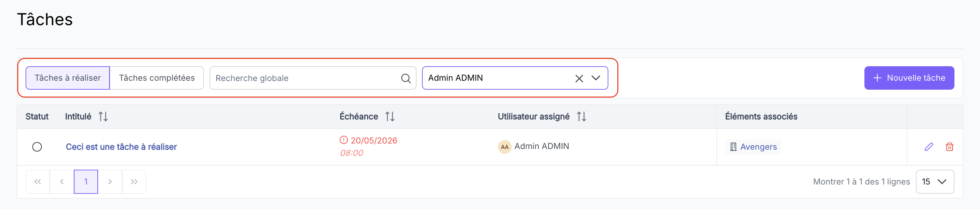Go to next page of results

click(x=110, y=182)
